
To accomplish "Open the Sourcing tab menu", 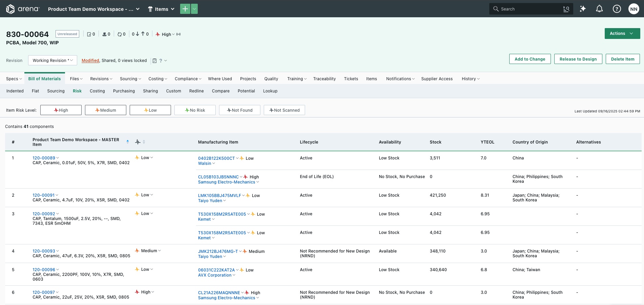I will 130,79.
